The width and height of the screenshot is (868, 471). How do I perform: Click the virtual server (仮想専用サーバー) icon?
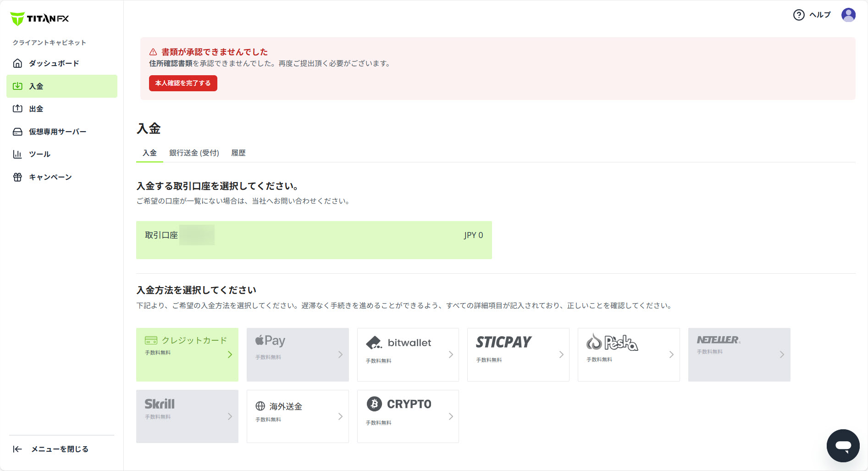[17, 132]
